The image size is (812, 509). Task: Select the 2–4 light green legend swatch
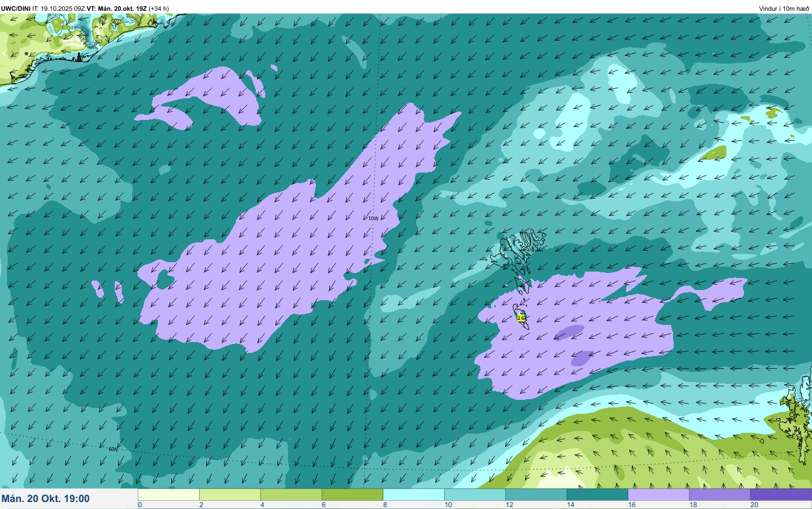230,494
